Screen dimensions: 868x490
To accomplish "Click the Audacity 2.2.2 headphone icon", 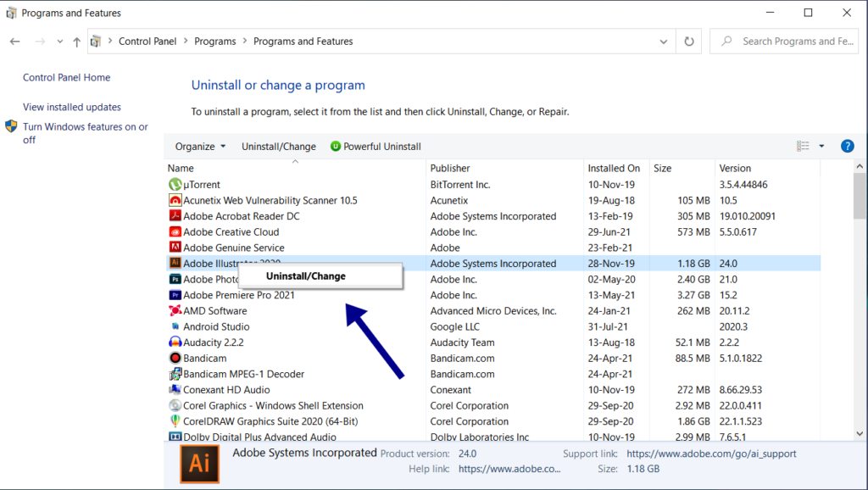I will pyautogui.click(x=175, y=342).
